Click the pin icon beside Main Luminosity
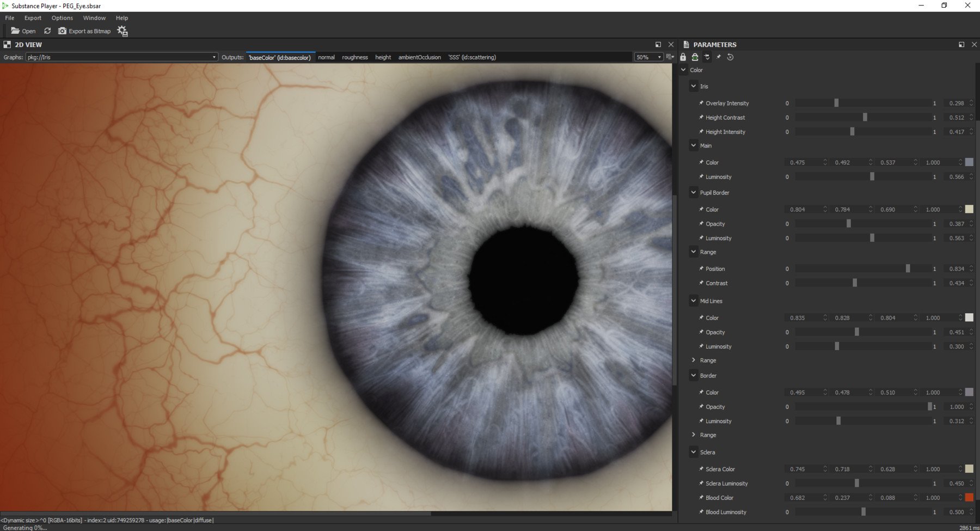This screenshot has width=980, height=531. 701,176
